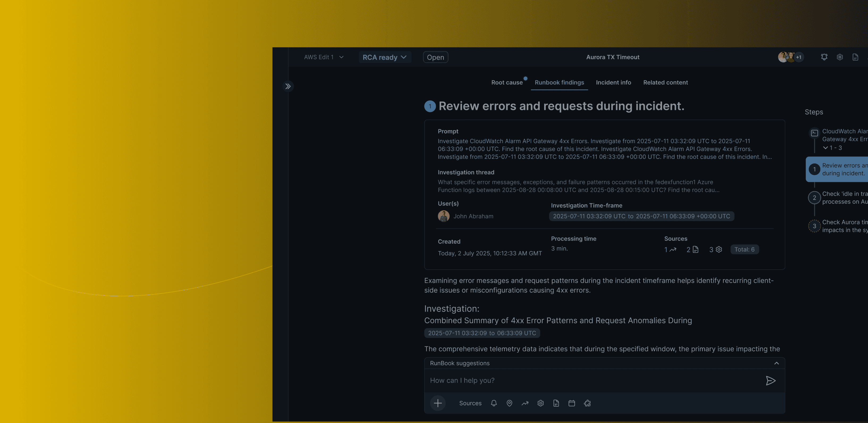Open settings gear in top header
This screenshot has width=868, height=423.
(x=840, y=57)
